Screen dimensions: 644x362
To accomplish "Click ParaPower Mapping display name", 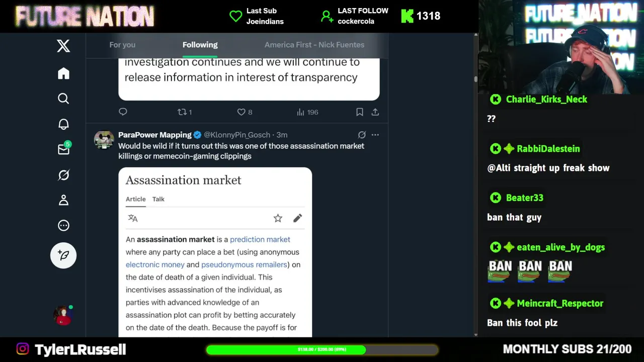I will pos(155,135).
